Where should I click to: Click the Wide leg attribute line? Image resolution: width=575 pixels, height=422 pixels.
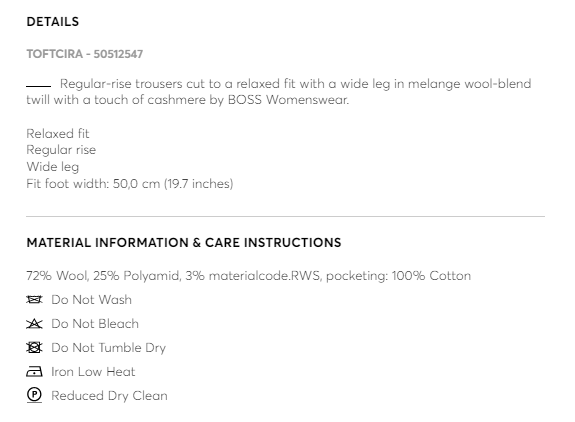click(53, 167)
